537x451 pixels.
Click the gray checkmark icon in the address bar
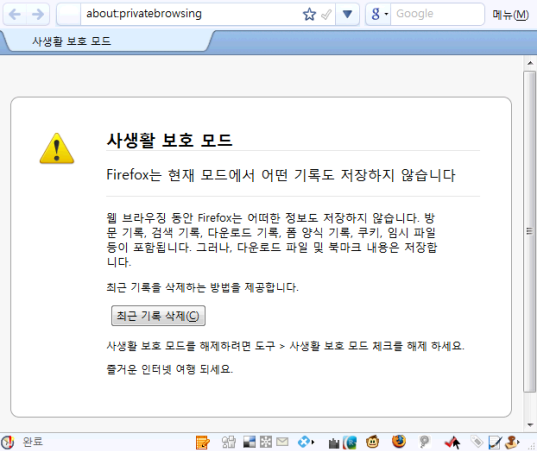(326, 14)
